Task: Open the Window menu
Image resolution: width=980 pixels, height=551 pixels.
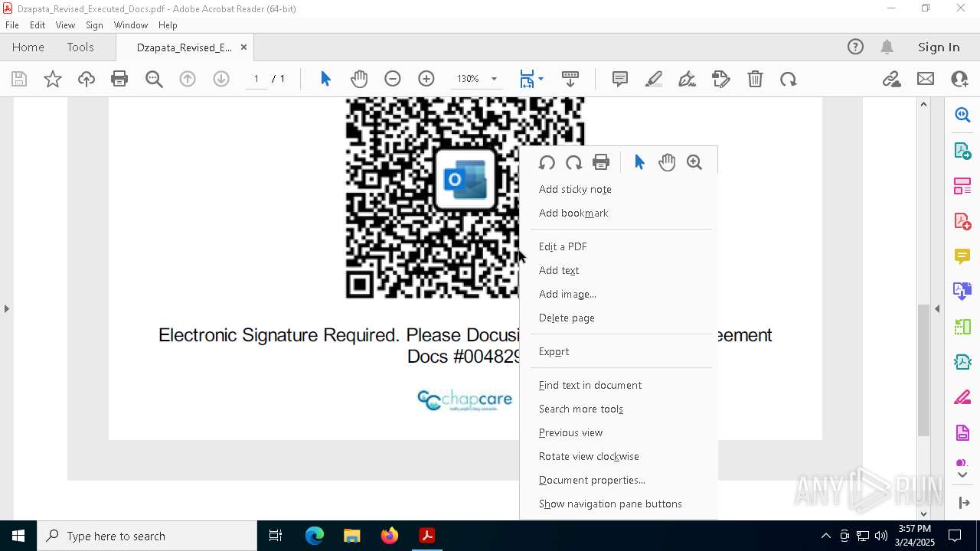Action: [131, 25]
